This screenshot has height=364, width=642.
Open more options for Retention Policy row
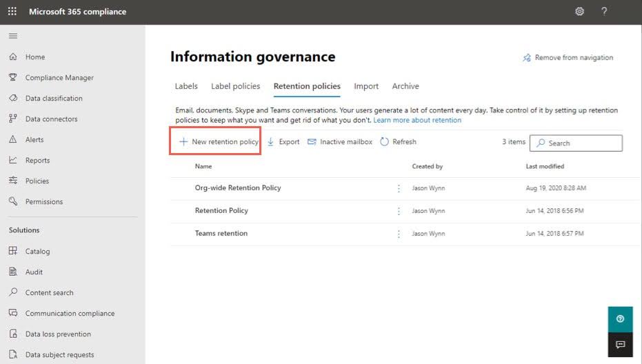(x=399, y=211)
